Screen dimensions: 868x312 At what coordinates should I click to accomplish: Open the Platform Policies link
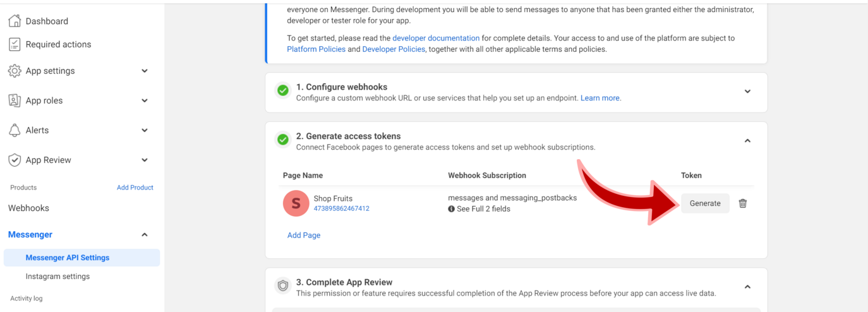pyautogui.click(x=316, y=49)
